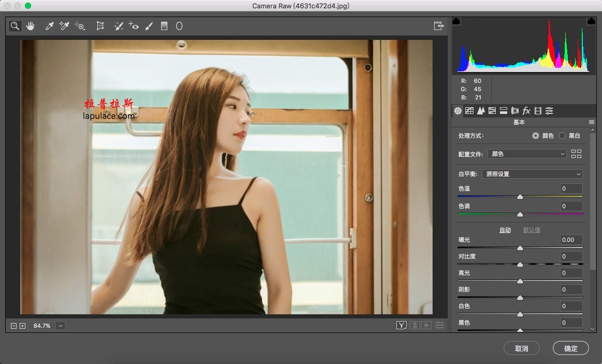Select the Adjustment Brush tool
602x364 pixels.
pyautogui.click(x=149, y=26)
